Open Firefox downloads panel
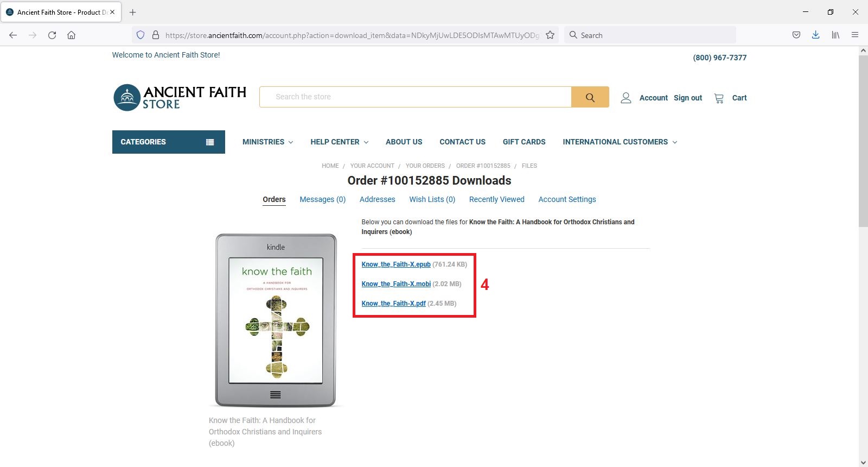Screen dimensions: 868x467 [x=815, y=35]
